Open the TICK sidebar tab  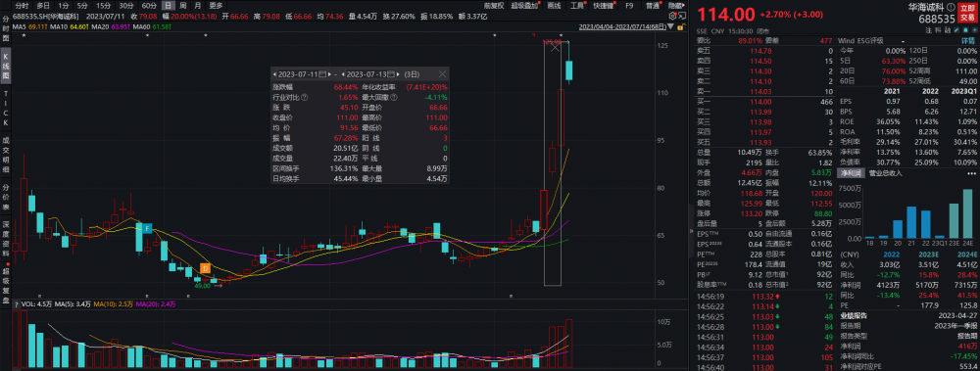[x=6, y=107]
